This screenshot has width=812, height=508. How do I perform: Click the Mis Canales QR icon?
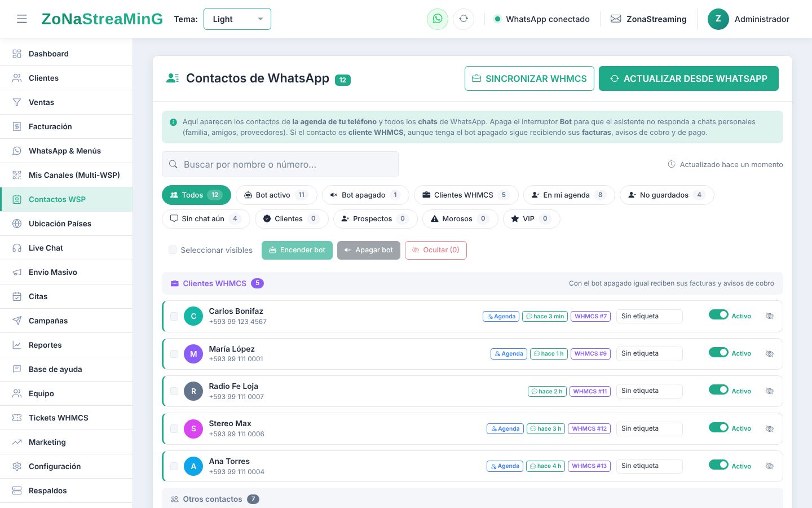coord(17,175)
